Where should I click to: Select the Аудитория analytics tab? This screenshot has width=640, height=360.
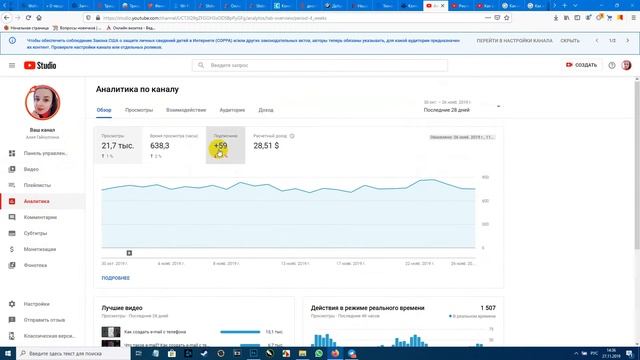tap(232, 110)
